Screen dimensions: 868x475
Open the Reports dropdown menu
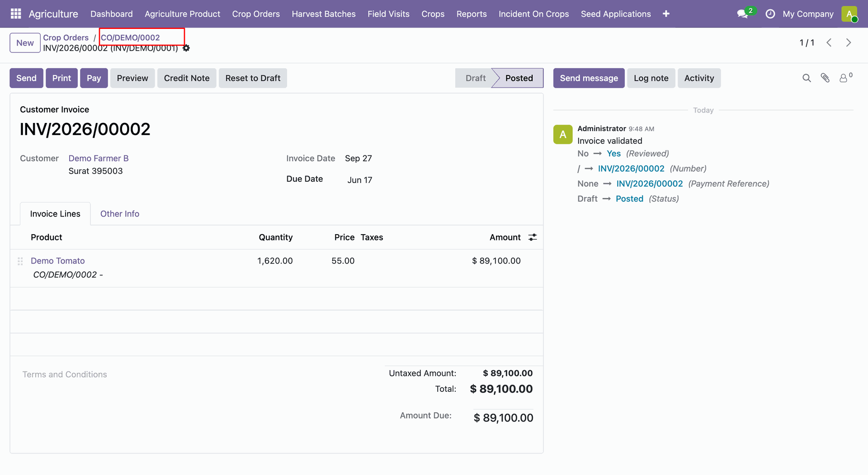[472, 14]
